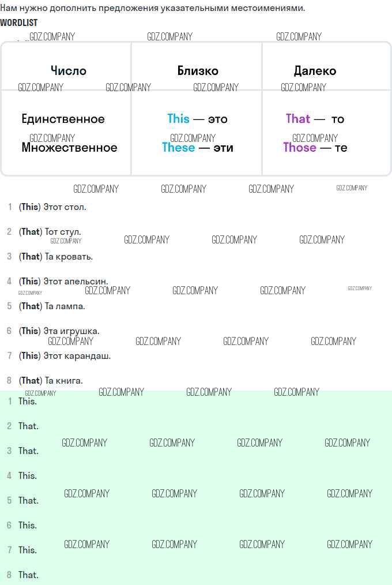
Task: Click the blue word 'This' in table
Action: coord(179,119)
